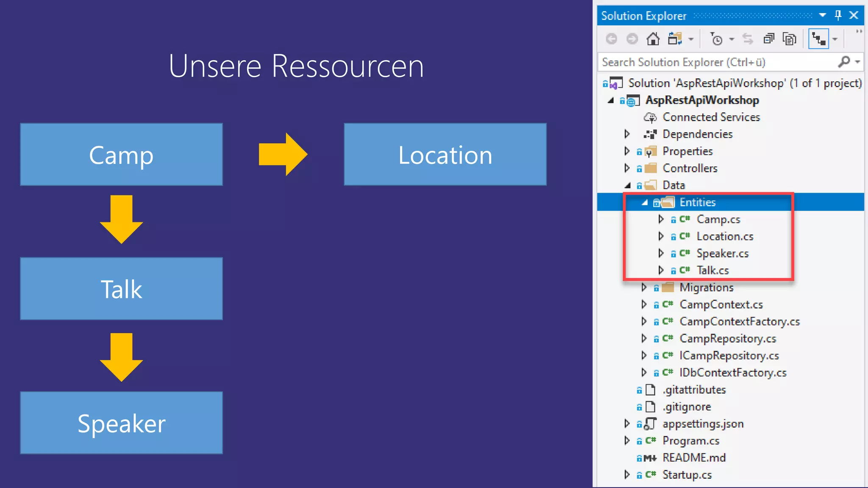Click the Connected Services node
The height and width of the screenshot is (488, 868).
(x=711, y=117)
